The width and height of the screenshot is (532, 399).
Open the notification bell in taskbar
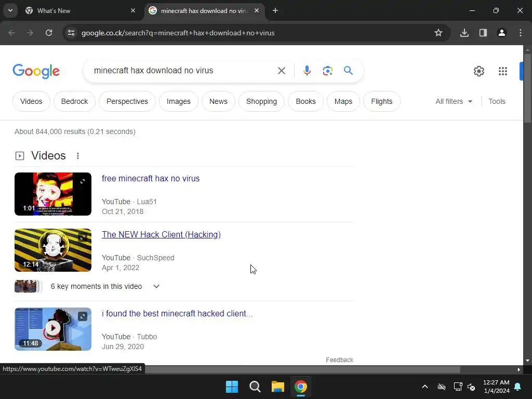pos(518,387)
